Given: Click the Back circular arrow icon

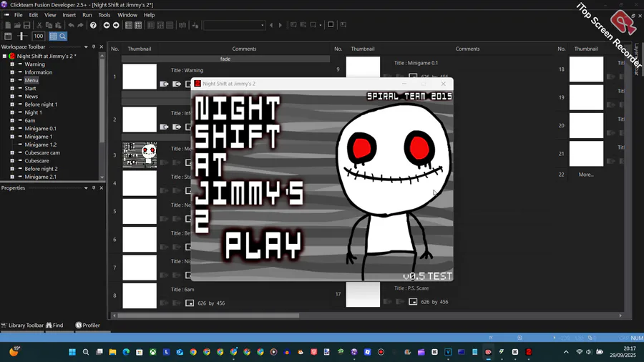Looking at the screenshot, I should [107, 25].
